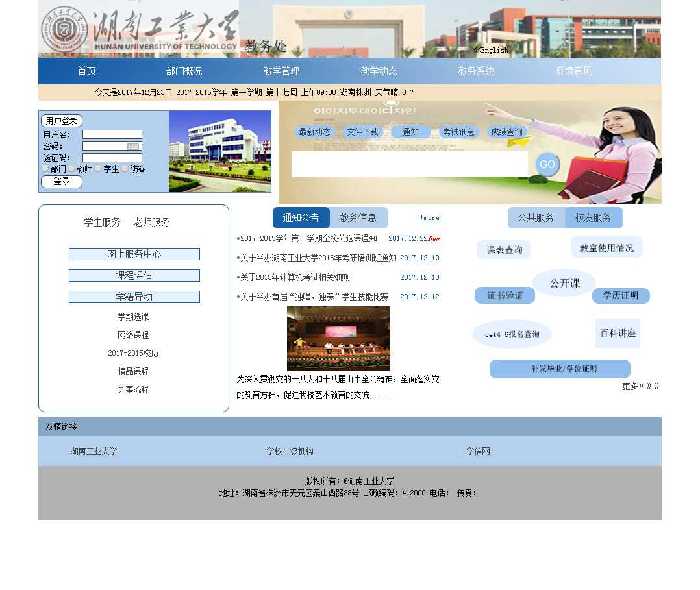Screen dimensions: 700x590
Task: Select the 学生 radio button
Action: coord(99,169)
